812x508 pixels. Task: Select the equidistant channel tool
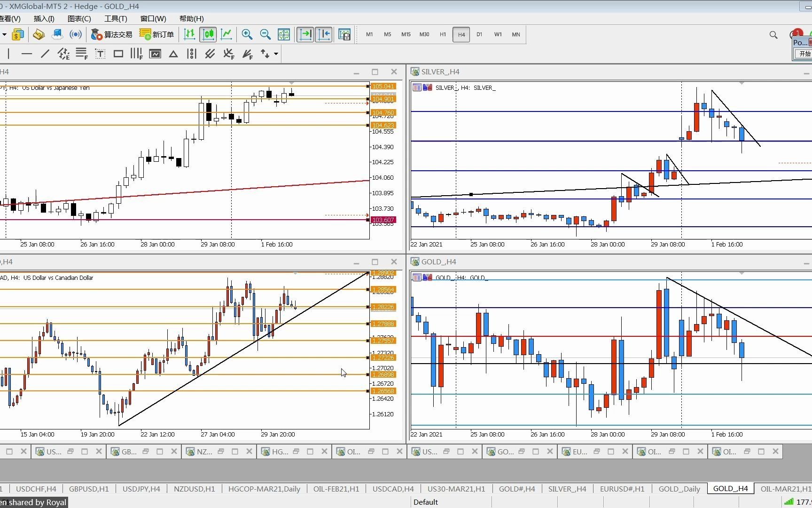coord(63,54)
